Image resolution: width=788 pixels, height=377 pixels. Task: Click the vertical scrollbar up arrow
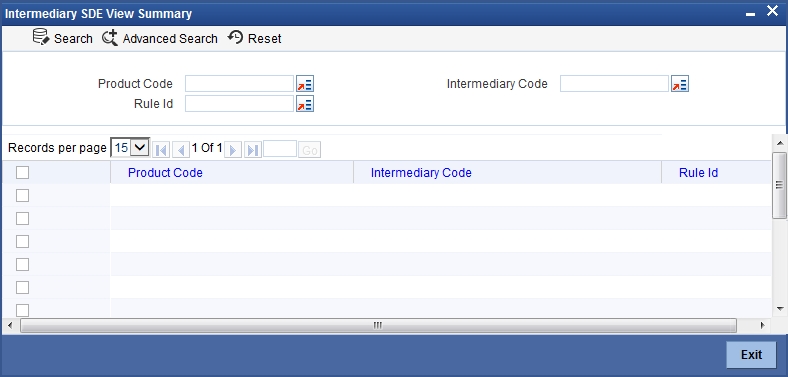(779, 143)
